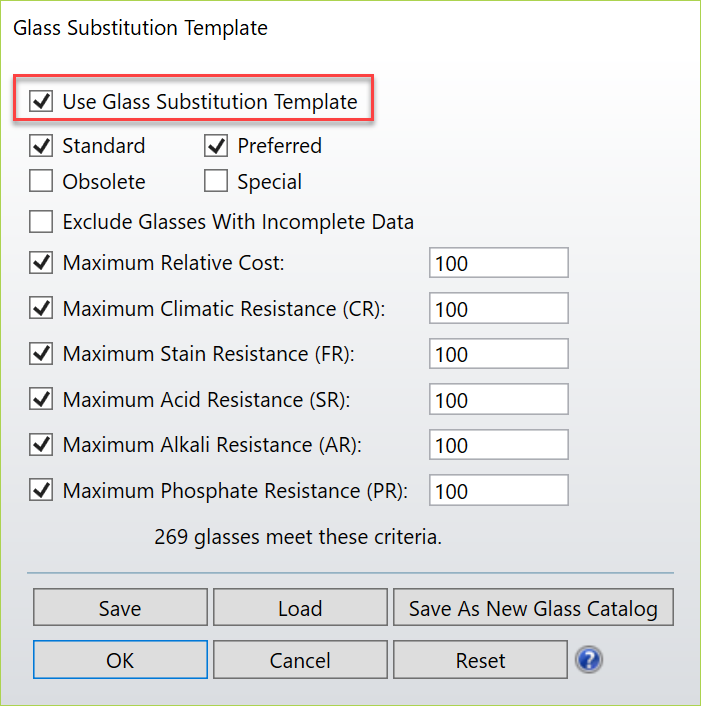This screenshot has height=706, width=701.
Task: Toggle Maximum Climatic Resistance (CR) checkbox
Action: (41, 309)
